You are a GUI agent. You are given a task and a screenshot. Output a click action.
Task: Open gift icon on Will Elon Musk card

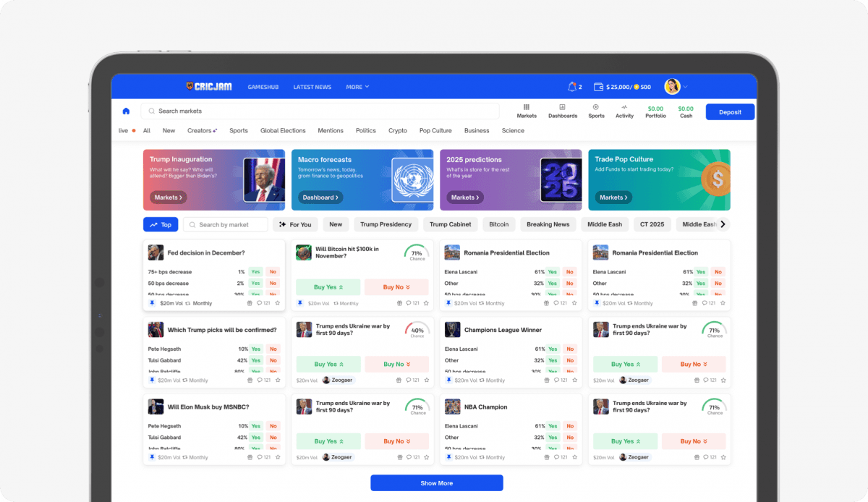click(250, 457)
